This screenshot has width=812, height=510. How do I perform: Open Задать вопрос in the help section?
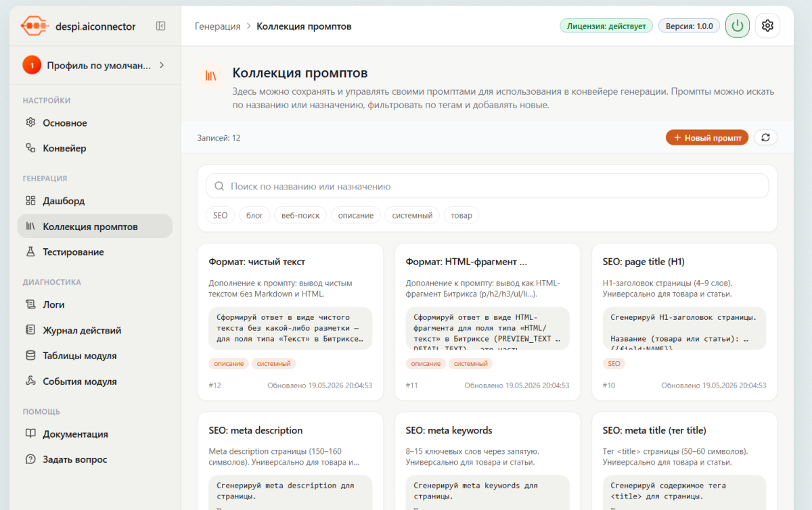95,459
